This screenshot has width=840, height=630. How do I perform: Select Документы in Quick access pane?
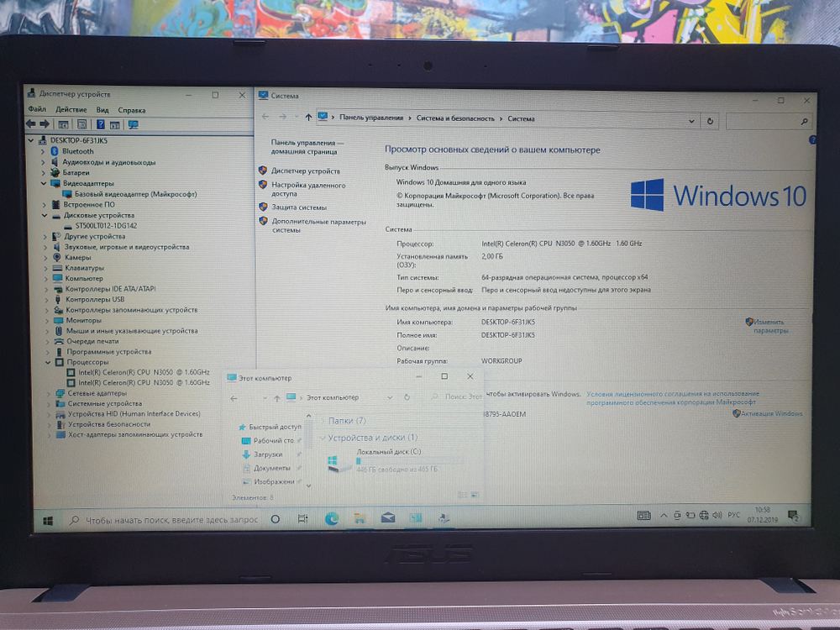272,468
